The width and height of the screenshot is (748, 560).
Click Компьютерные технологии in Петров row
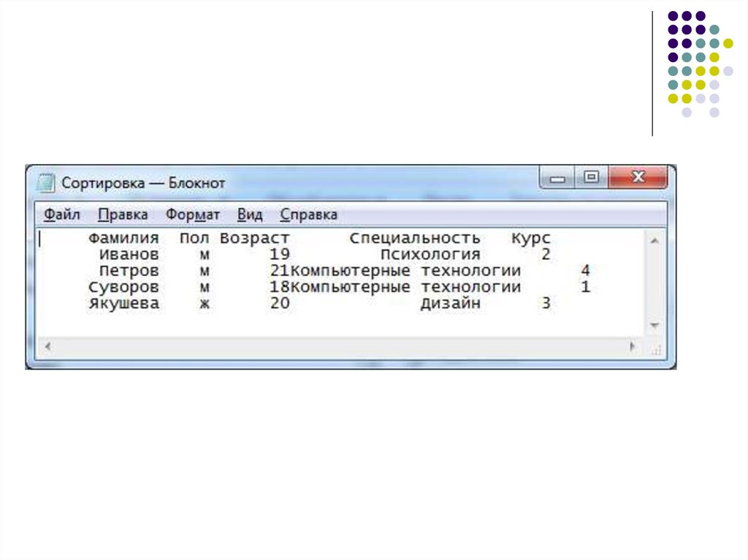pos(405,270)
